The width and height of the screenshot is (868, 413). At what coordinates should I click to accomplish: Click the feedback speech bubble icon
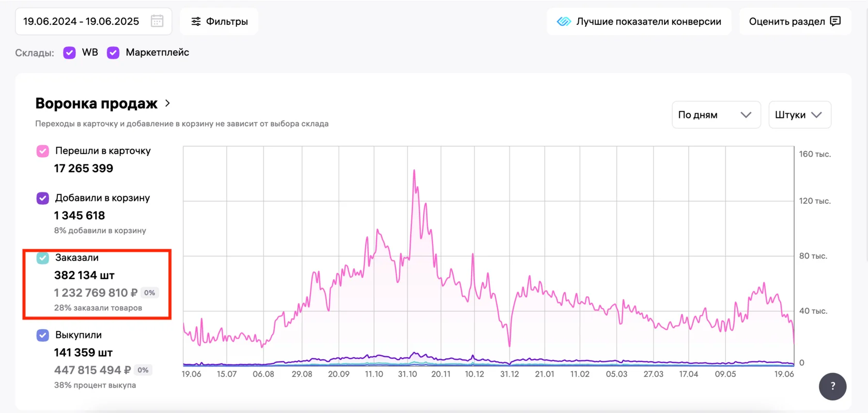(835, 21)
